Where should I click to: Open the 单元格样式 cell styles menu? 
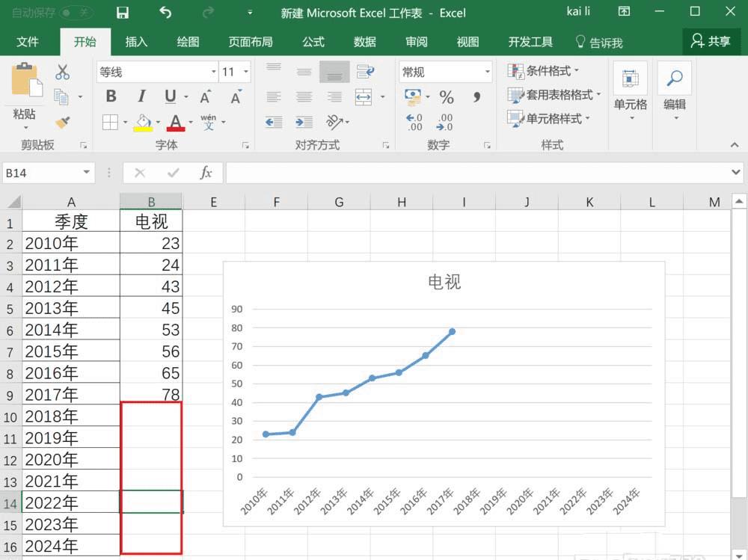(x=548, y=118)
